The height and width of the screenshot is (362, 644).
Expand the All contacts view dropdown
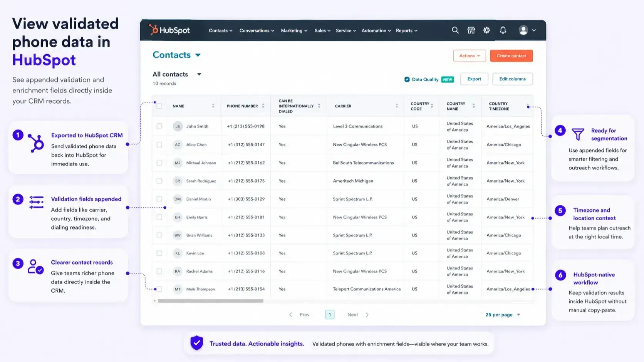click(199, 74)
